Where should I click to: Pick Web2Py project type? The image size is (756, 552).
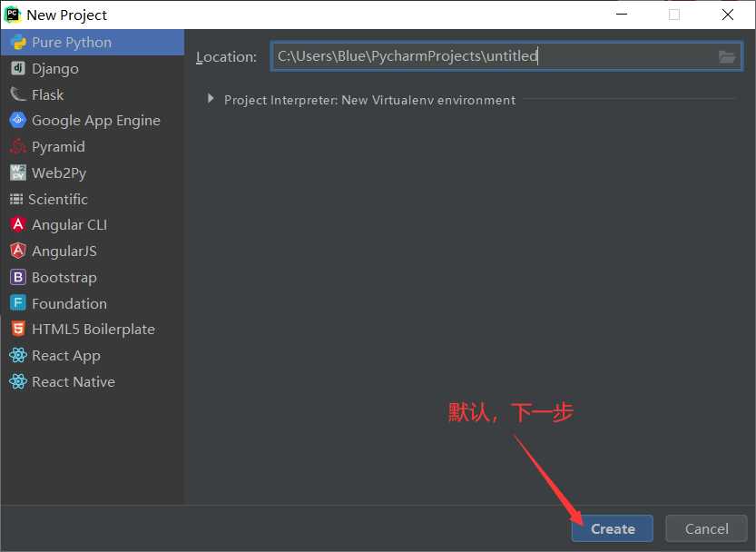(93, 172)
